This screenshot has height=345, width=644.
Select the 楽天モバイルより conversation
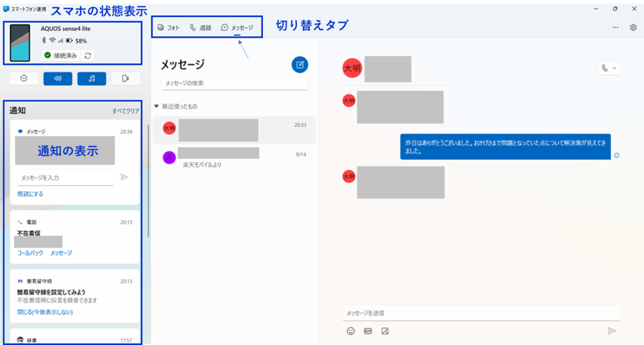click(234, 157)
